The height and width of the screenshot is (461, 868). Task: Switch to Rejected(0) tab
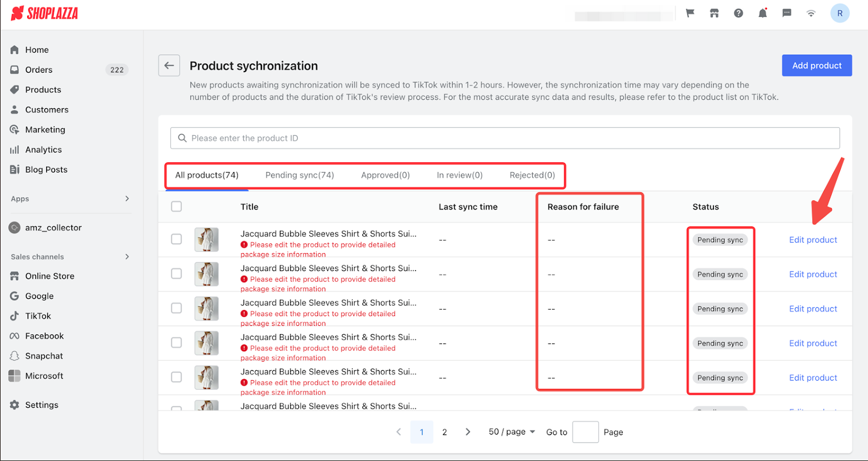pos(532,175)
